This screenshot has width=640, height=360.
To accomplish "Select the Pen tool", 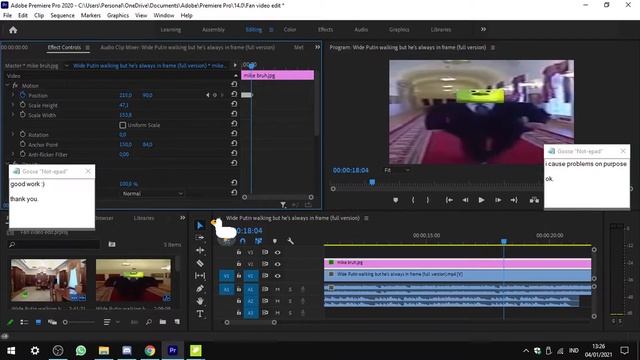I will pyautogui.click(x=200, y=289).
